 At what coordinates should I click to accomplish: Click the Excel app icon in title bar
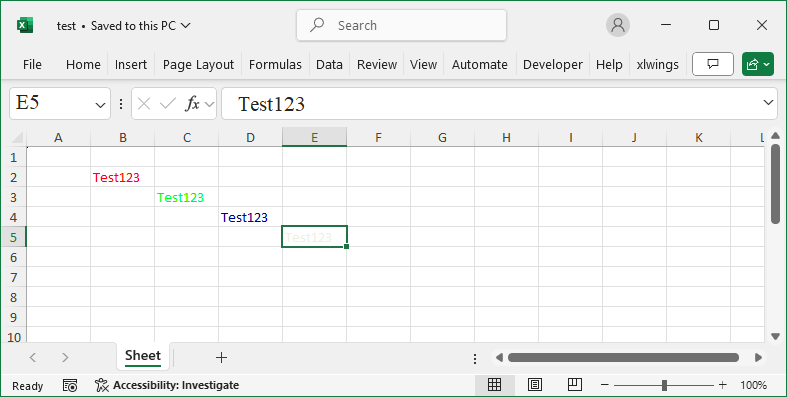25,25
